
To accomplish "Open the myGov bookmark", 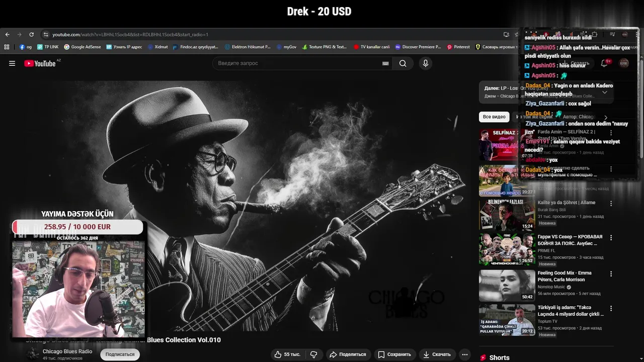I will click(x=286, y=47).
